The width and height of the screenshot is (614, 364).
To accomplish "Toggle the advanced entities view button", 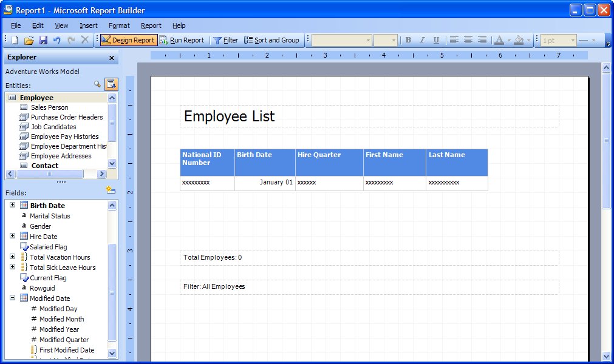I will point(111,84).
